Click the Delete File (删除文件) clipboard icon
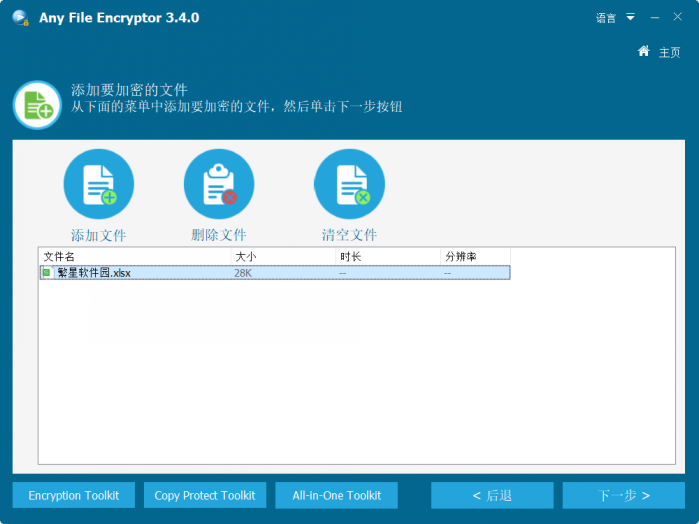The image size is (699, 524). pyautogui.click(x=219, y=184)
